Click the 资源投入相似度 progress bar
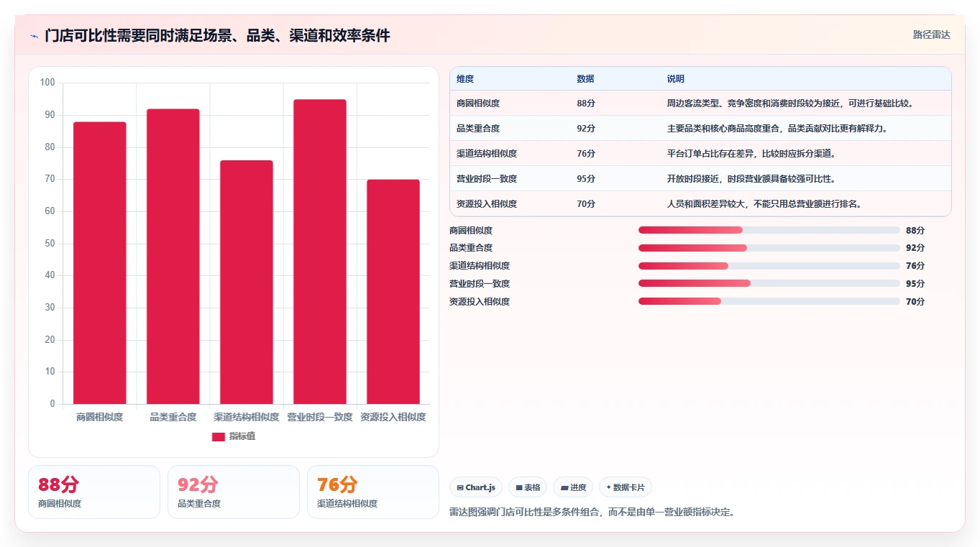The image size is (980, 547). coord(769,301)
